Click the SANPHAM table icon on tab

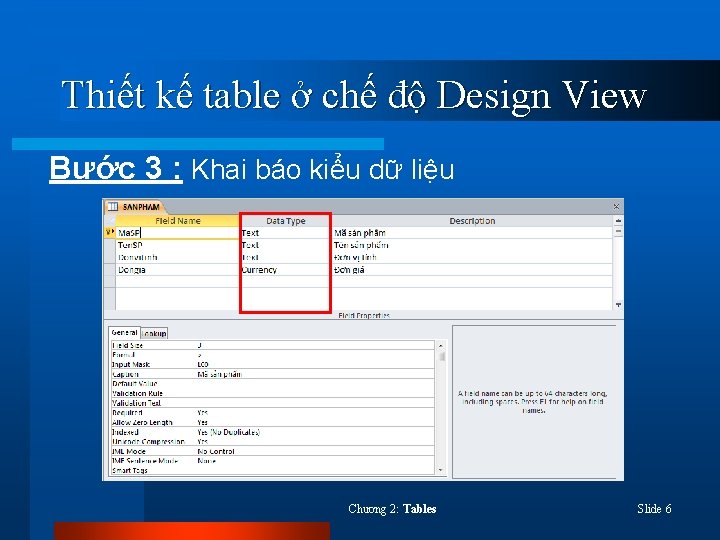(x=112, y=207)
